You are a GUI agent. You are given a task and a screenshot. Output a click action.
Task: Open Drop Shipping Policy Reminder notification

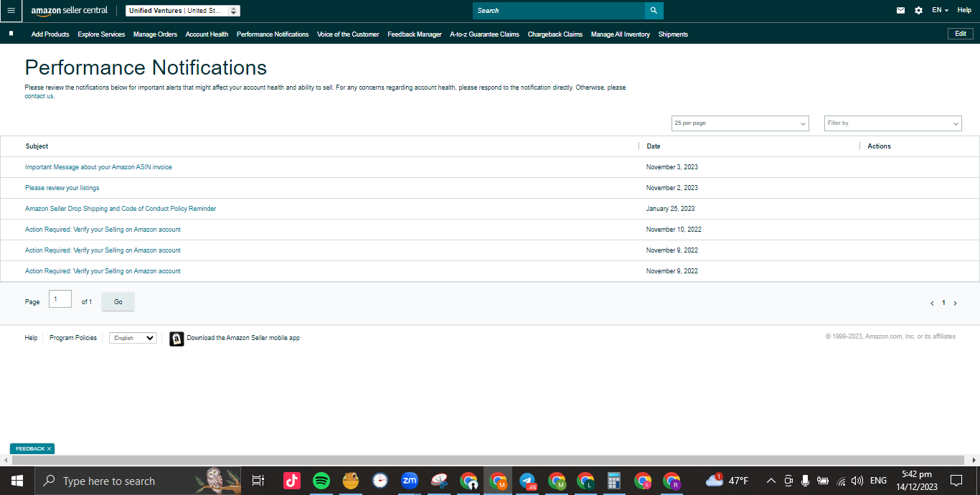(121, 209)
